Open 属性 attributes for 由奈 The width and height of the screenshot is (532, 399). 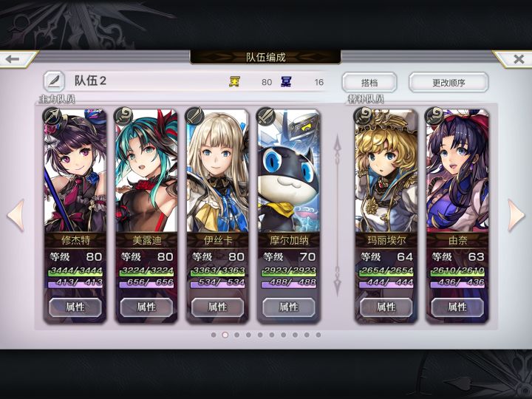(x=457, y=307)
